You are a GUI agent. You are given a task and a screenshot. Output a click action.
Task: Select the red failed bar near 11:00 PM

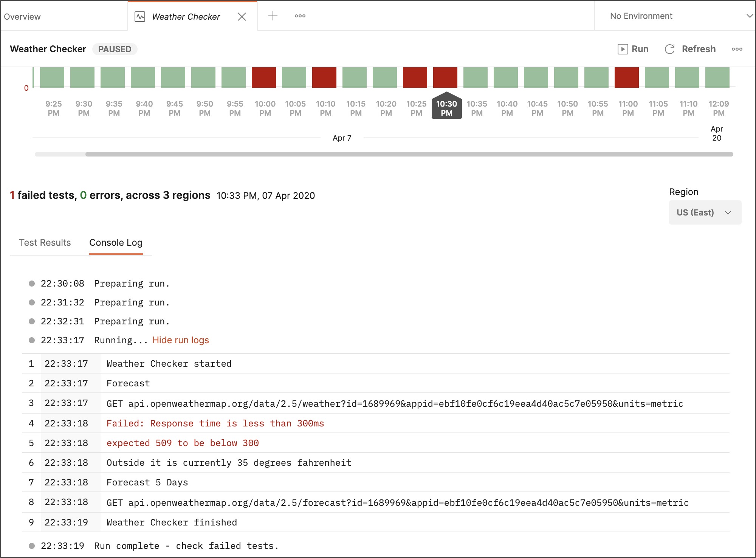point(627,77)
